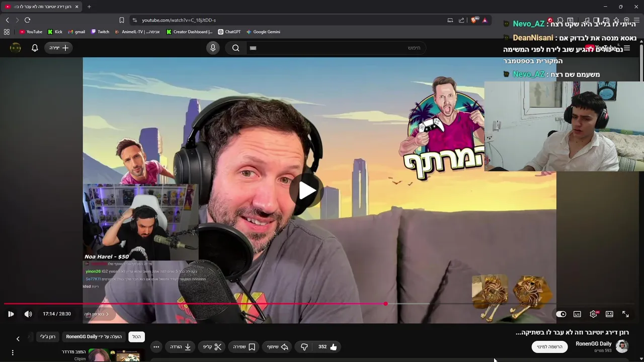Open the RonenGG Daily channel avatar
644x362 pixels.
pyautogui.click(x=622, y=346)
